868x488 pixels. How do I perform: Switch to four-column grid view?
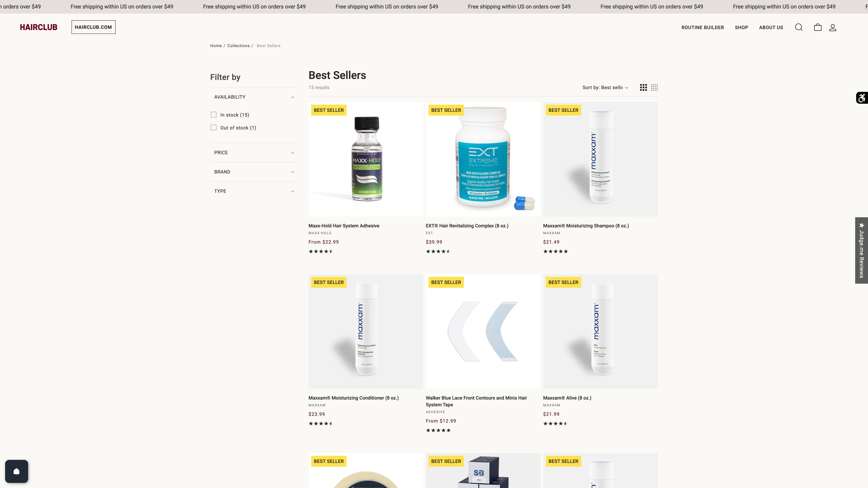tap(654, 88)
